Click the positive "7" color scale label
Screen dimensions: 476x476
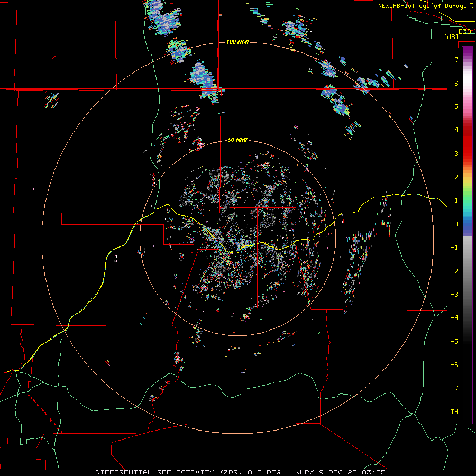pyautogui.click(x=456, y=59)
